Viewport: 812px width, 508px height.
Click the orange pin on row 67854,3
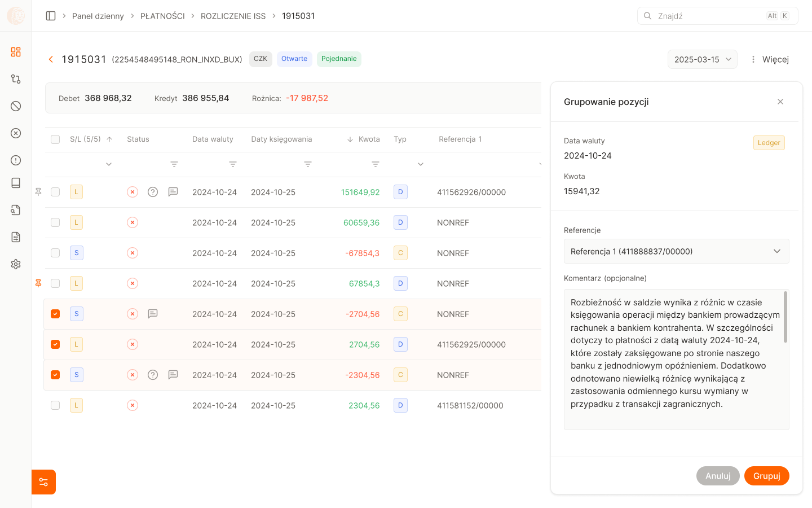click(x=38, y=283)
